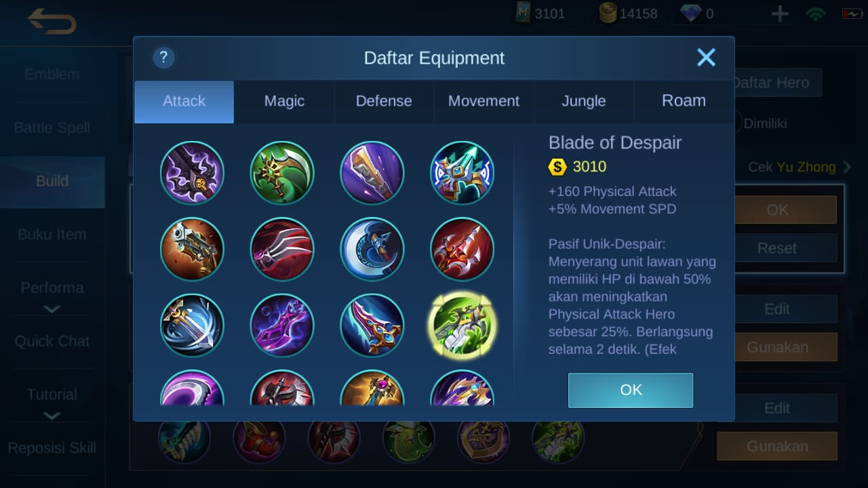Open the Defense equipment tab
Image resolution: width=868 pixels, height=488 pixels.
(384, 101)
